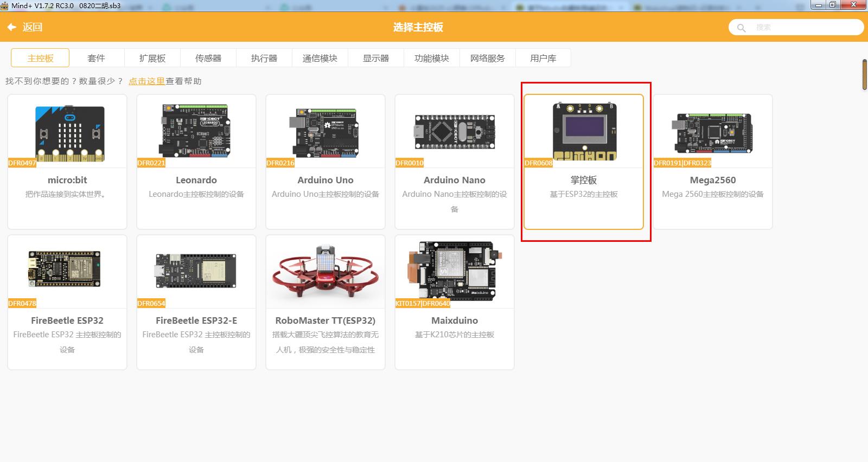Viewport: 868px width, 462px height.
Task: Select the 主控板 tab
Action: click(40, 58)
